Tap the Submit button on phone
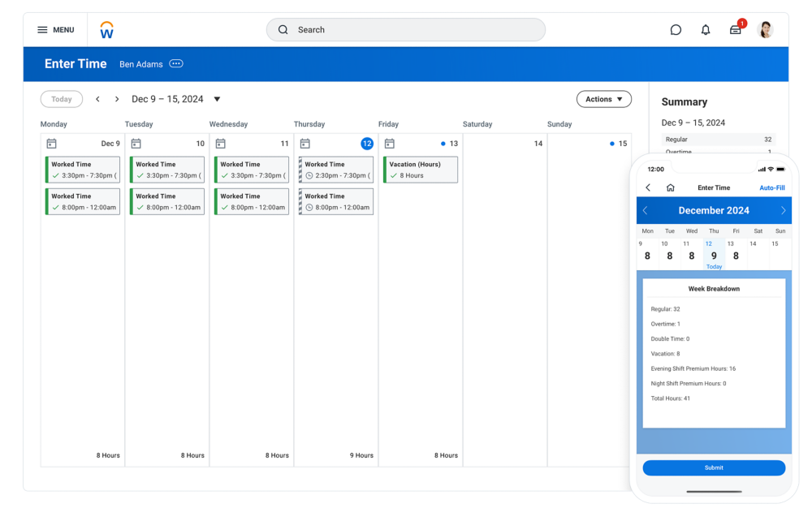This screenshot has width=812, height=521. coord(714,467)
